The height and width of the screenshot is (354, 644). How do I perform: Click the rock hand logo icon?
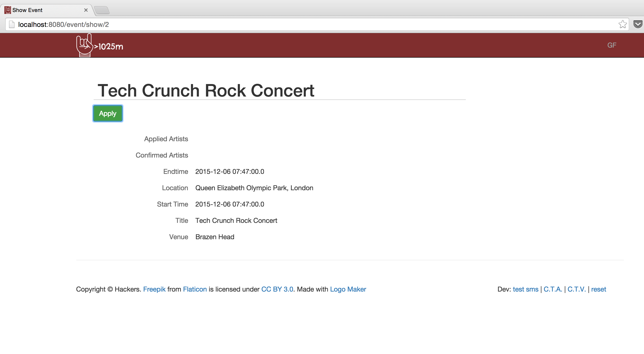84,45
